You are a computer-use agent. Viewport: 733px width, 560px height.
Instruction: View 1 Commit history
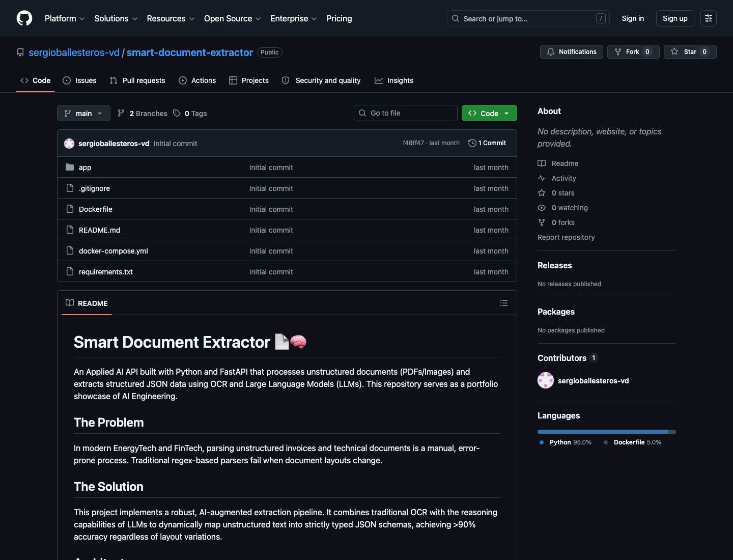tap(487, 143)
